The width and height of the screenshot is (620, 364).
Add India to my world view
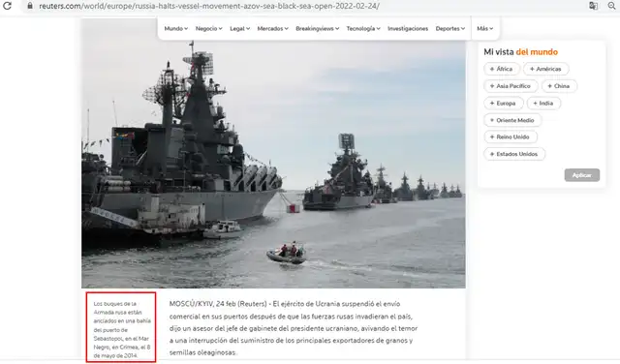(x=543, y=104)
